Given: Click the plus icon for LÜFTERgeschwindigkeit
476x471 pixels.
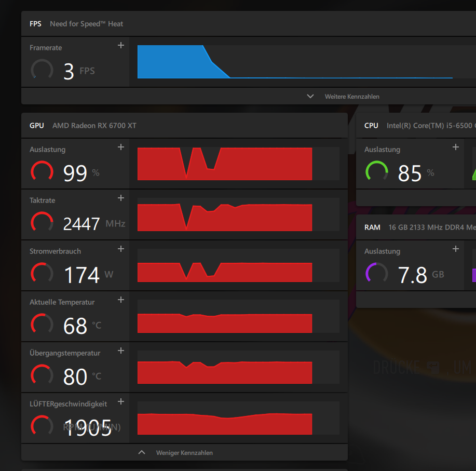Looking at the screenshot, I should (x=121, y=401).
